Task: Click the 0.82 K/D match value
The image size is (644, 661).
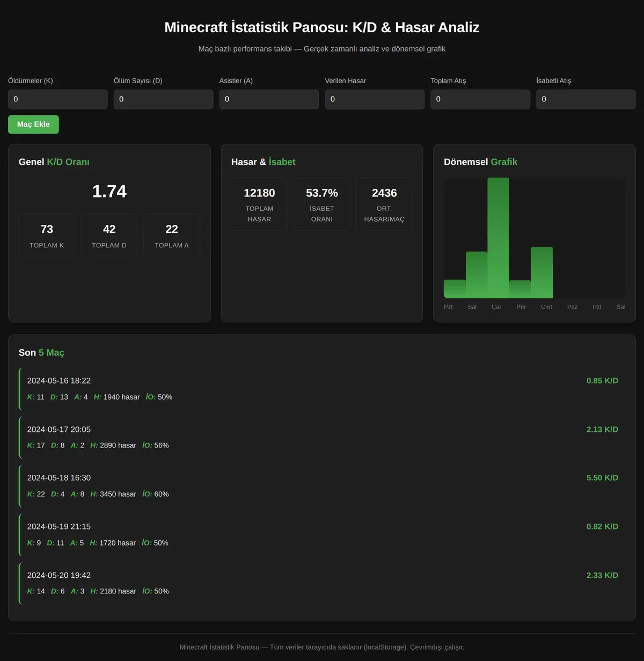Action: click(602, 527)
